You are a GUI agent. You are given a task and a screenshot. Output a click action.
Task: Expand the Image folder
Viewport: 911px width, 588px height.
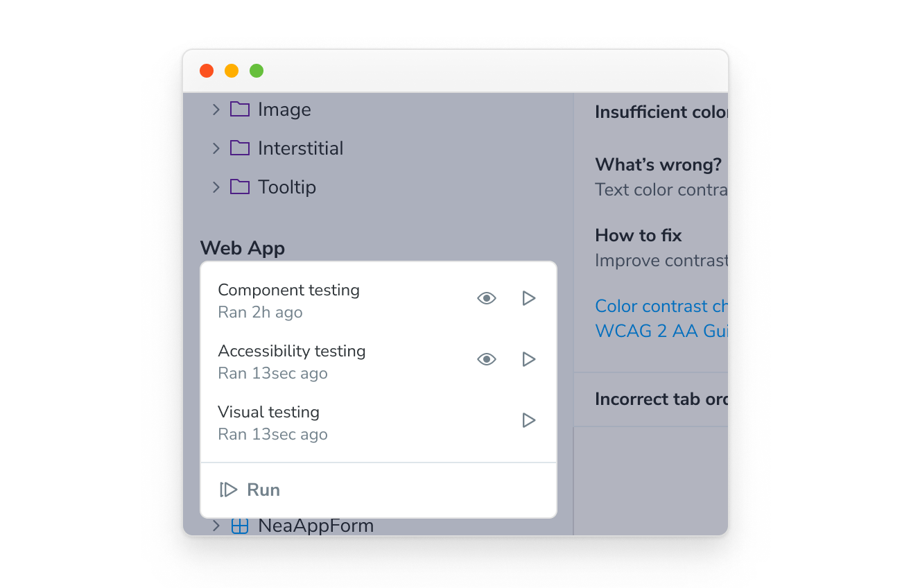click(216, 109)
